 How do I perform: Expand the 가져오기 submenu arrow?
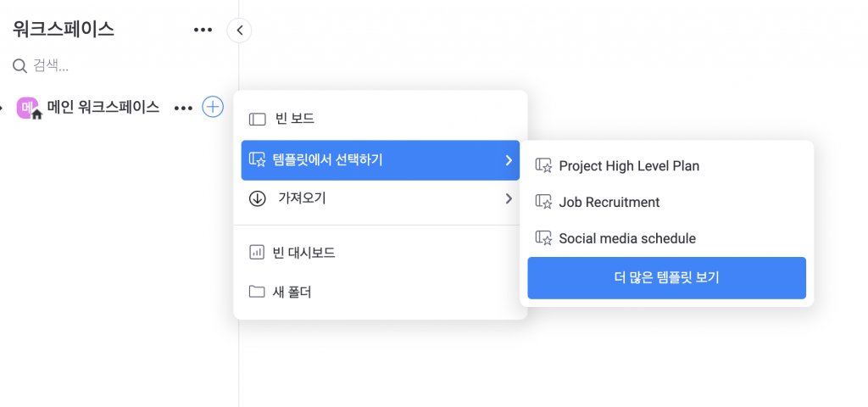[509, 198]
